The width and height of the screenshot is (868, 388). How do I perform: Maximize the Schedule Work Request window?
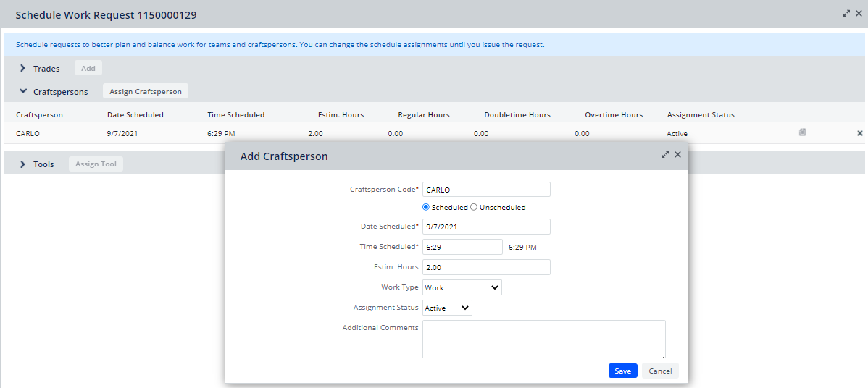[x=846, y=13]
